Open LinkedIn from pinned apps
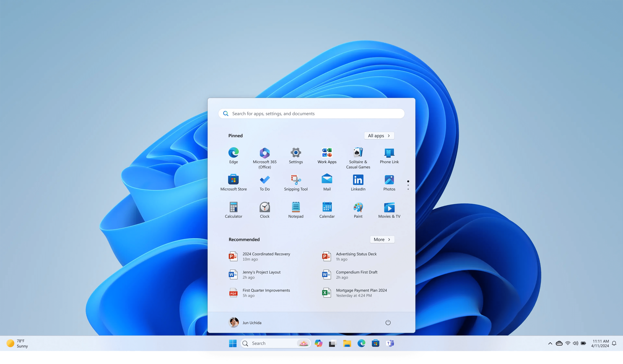The height and width of the screenshot is (364, 623). point(358,180)
